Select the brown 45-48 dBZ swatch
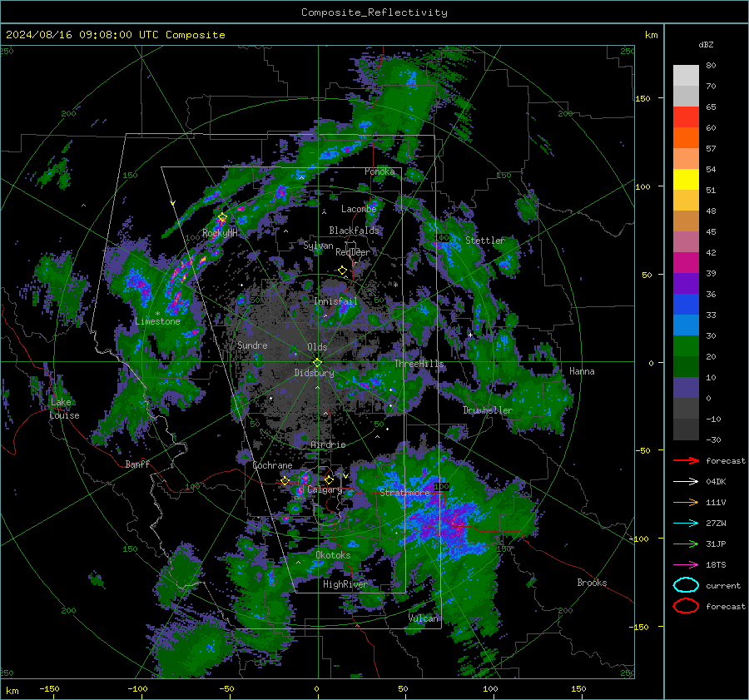749x700 pixels. click(686, 221)
